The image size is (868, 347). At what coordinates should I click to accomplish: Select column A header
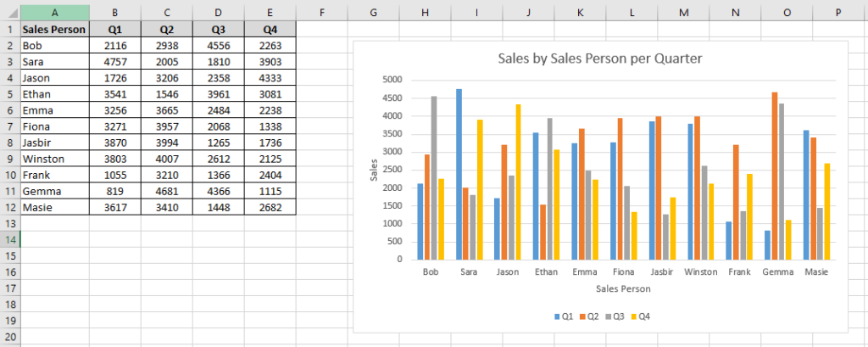point(54,12)
